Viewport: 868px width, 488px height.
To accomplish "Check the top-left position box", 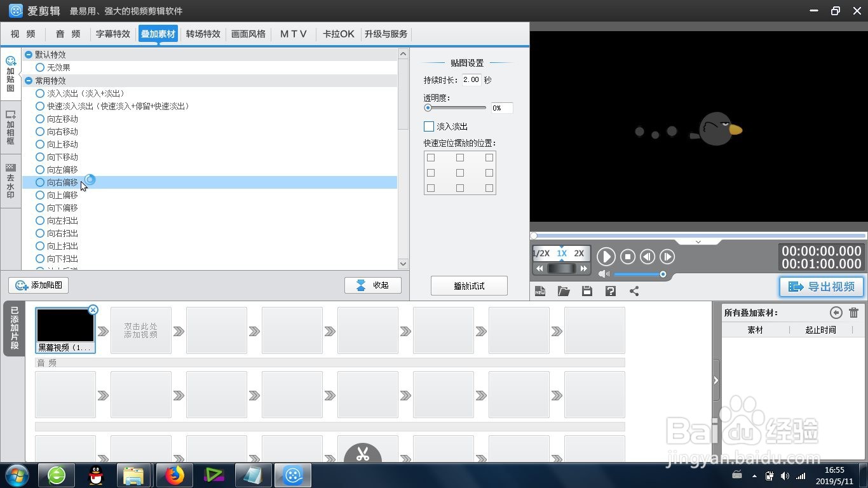I will pyautogui.click(x=431, y=158).
